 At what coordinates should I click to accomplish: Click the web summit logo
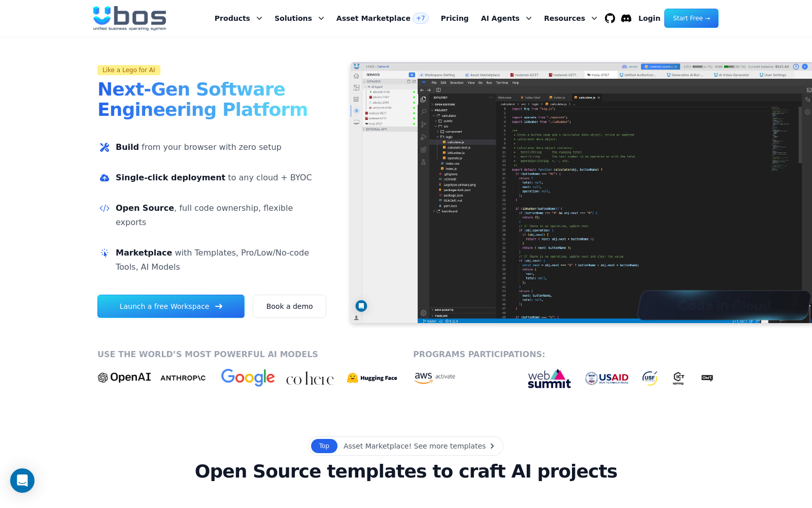click(549, 379)
